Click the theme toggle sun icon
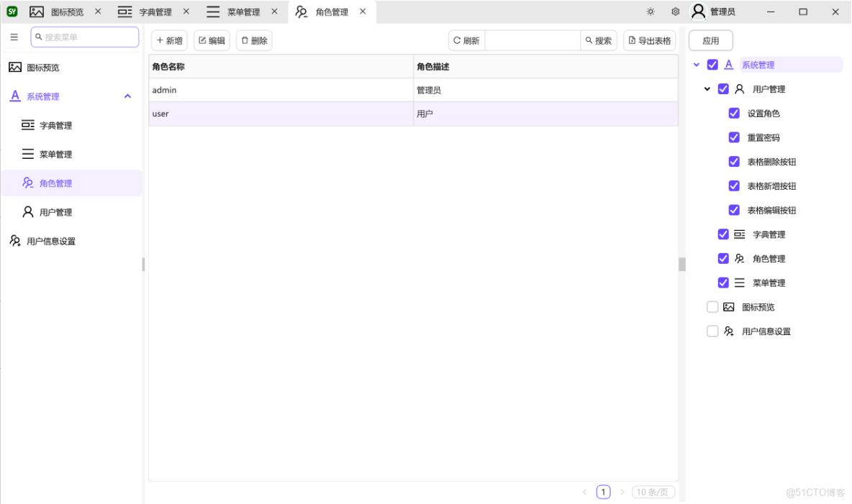The width and height of the screenshot is (852, 504). coord(650,12)
